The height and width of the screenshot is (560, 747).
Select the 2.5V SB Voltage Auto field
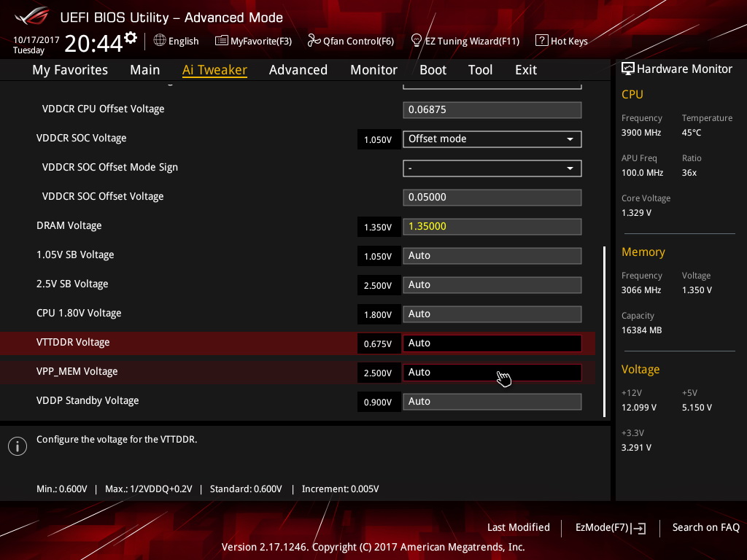(492, 285)
